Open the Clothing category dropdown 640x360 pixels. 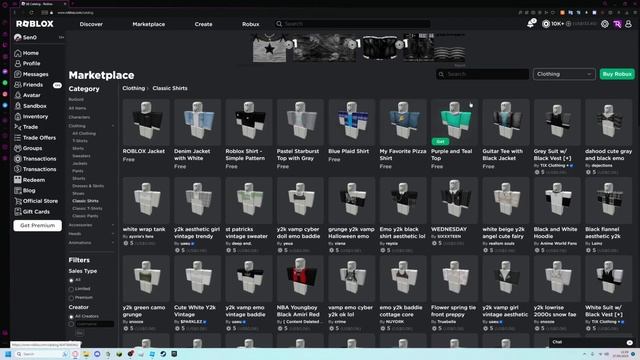(x=564, y=74)
